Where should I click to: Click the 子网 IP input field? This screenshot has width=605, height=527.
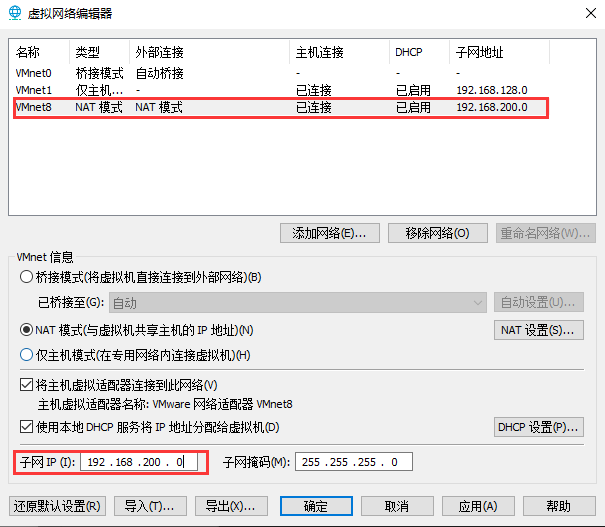click(141, 462)
